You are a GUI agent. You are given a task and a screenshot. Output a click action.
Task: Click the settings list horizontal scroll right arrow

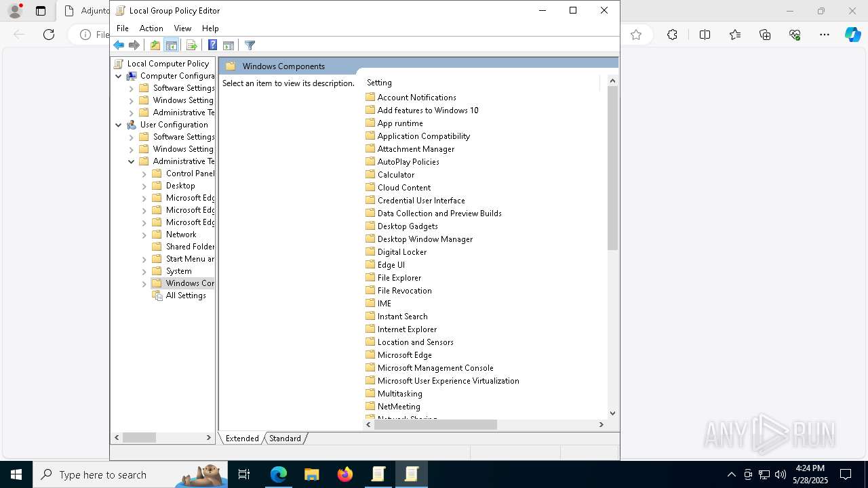[601, 424]
